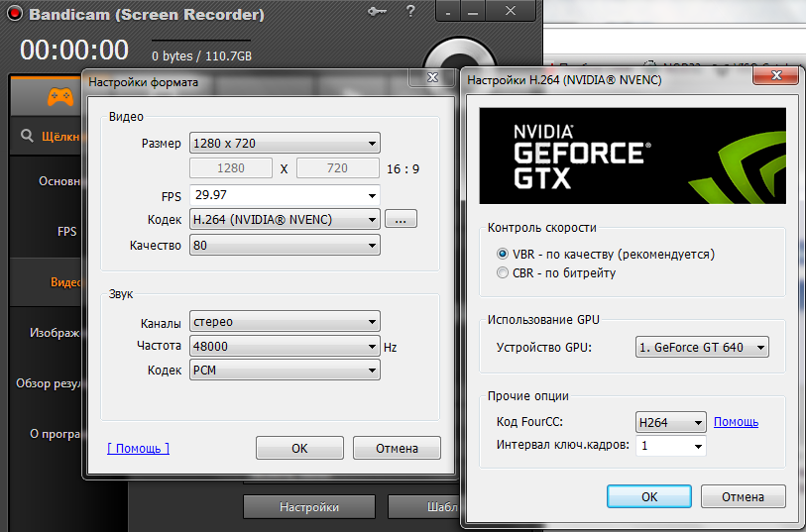Image resolution: width=806 pixels, height=532 pixels.
Task: Click Отмена in format settings dialog
Action: tap(397, 448)
